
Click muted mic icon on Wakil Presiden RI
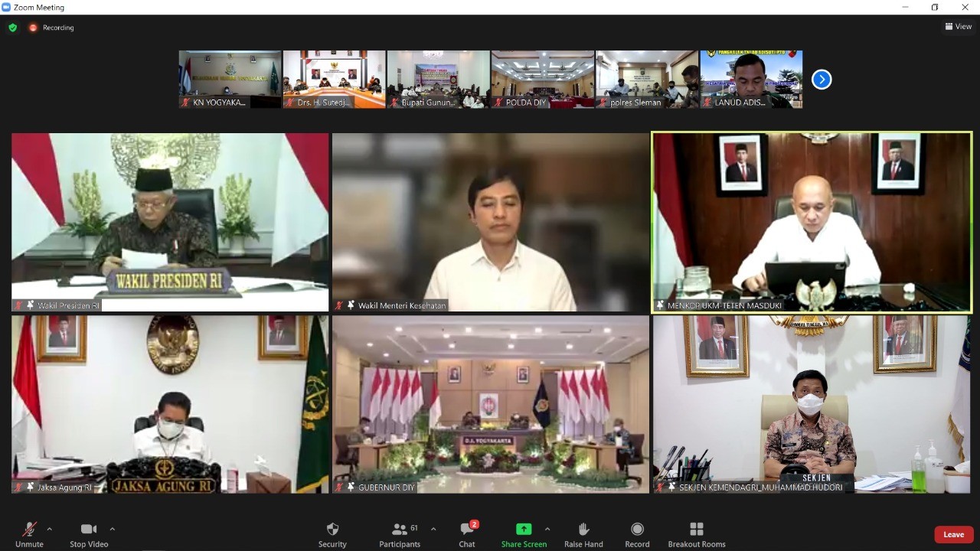18,305
